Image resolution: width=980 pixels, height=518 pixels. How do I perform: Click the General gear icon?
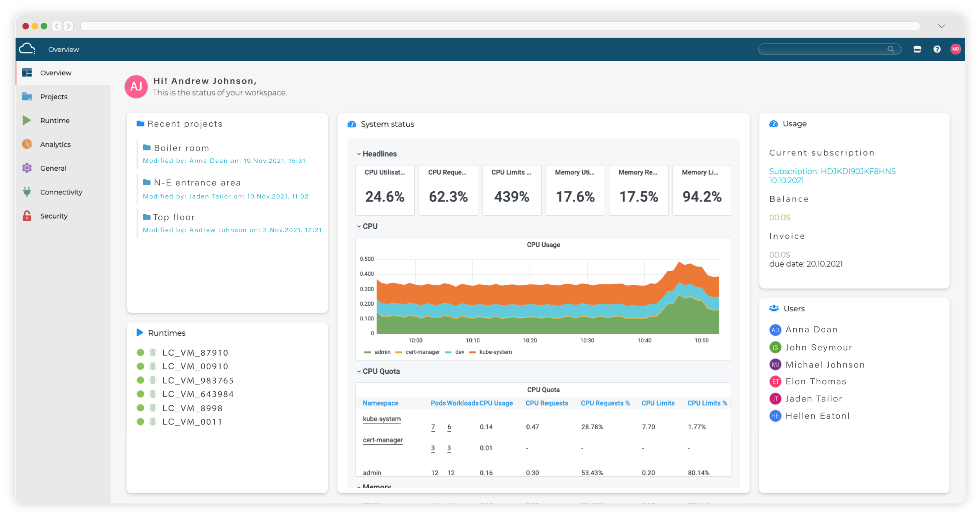27,168
